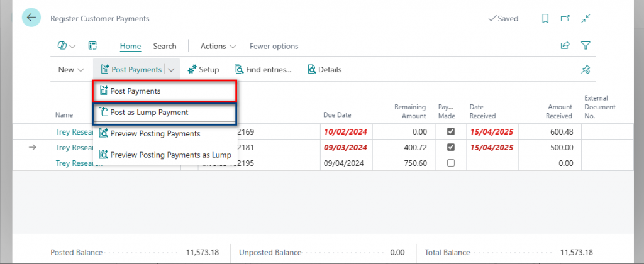Expand the Actions menu

click(218, 46)
